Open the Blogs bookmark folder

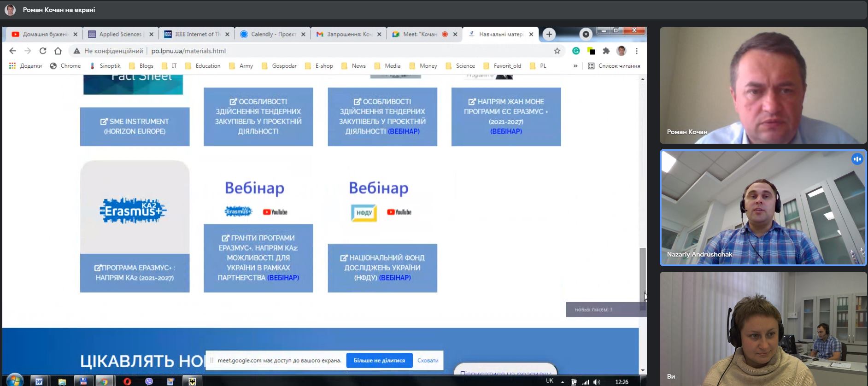coord(141,66)
